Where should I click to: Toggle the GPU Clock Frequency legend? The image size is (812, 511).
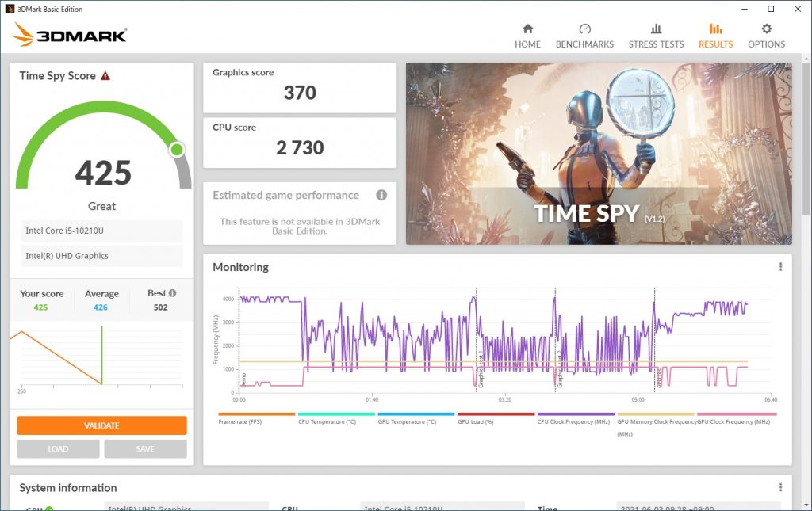click(737, 418)
